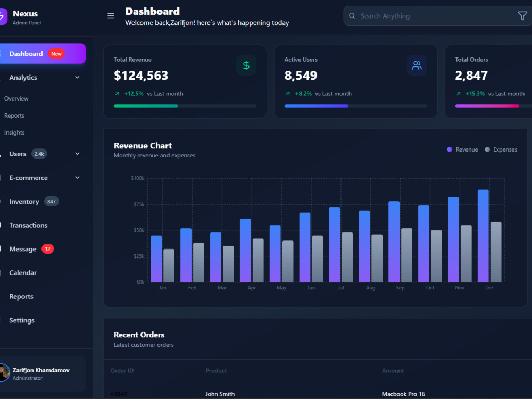This screenshot has width=532, height=399.
Task: Open the Total Orders card
Action: tap(488, 81)
